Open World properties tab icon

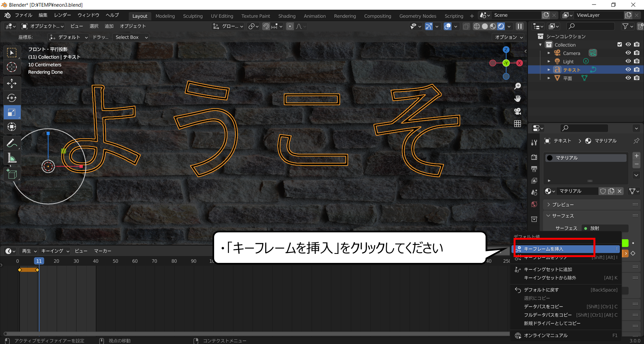click(534, 204)
